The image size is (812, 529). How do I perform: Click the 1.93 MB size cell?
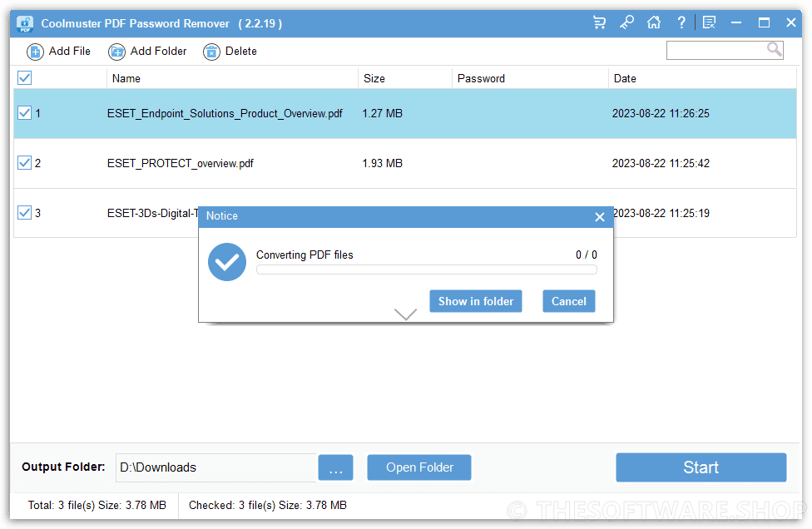point(382,164)
